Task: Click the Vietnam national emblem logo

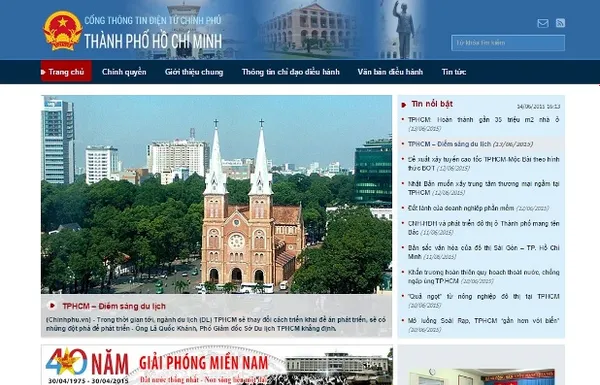Action: click(x=62, y=31)
